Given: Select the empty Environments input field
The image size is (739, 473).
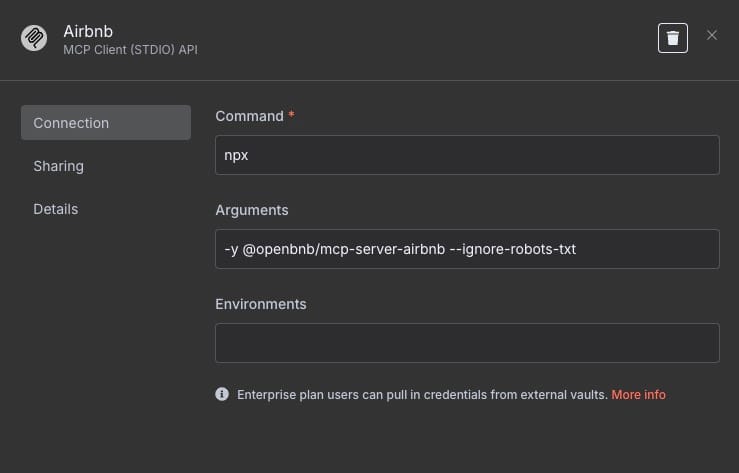Looking at the screenshot, I should (x=467, y=343).
